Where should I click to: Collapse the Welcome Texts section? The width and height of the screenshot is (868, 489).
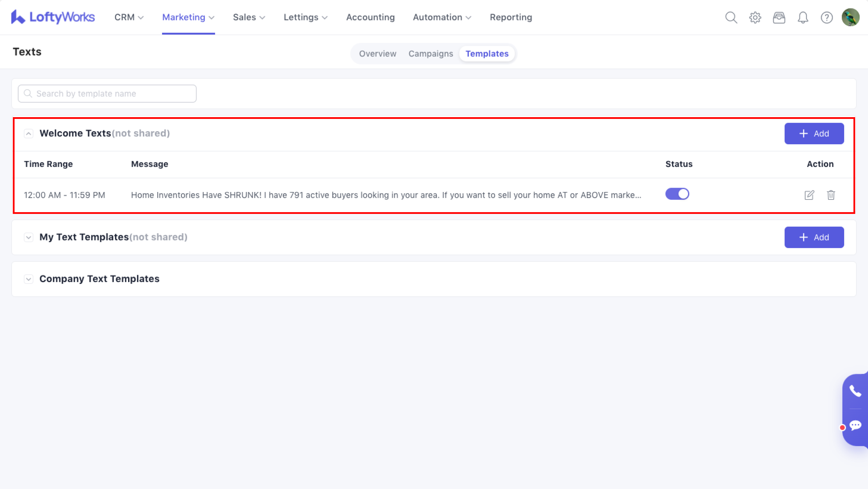coord(29,133)
